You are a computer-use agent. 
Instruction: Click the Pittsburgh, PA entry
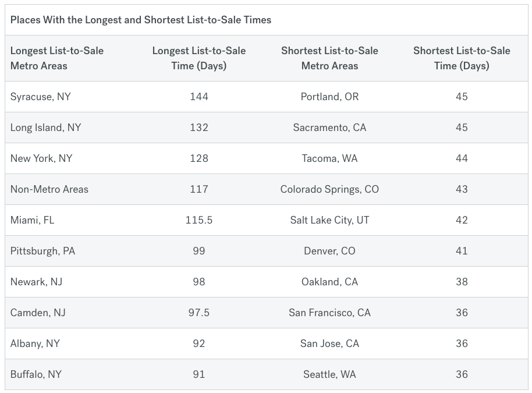click(x=43, y=251)
